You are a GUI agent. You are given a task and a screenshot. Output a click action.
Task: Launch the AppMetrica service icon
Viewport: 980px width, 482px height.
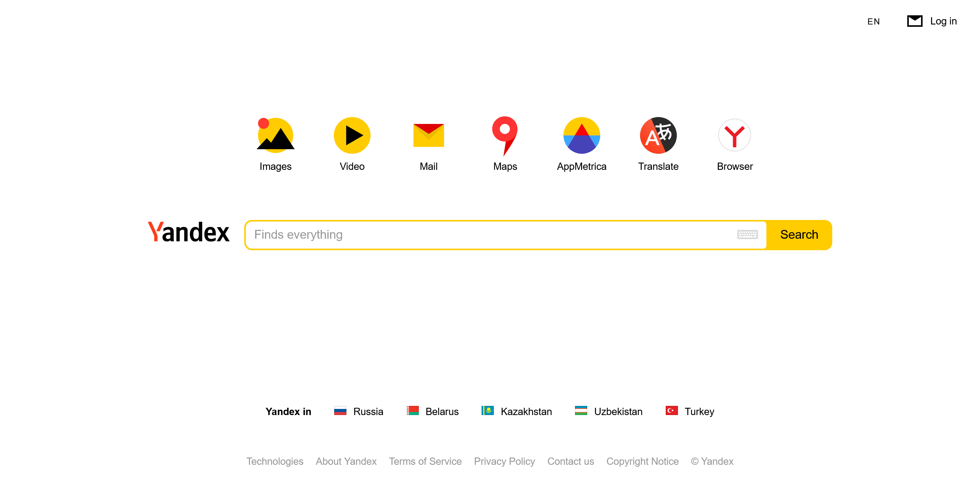pyautogui.click(x=581, y=135)
